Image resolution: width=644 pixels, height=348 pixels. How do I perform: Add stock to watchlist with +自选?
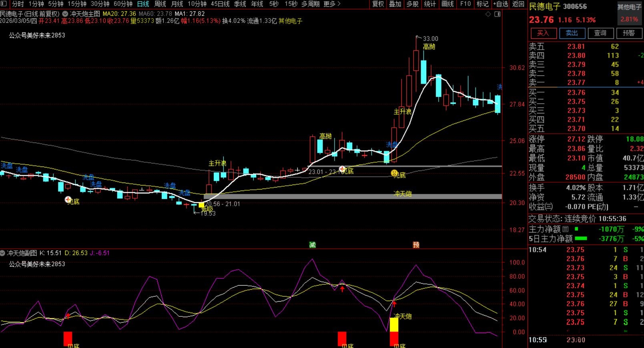(500, 4)
